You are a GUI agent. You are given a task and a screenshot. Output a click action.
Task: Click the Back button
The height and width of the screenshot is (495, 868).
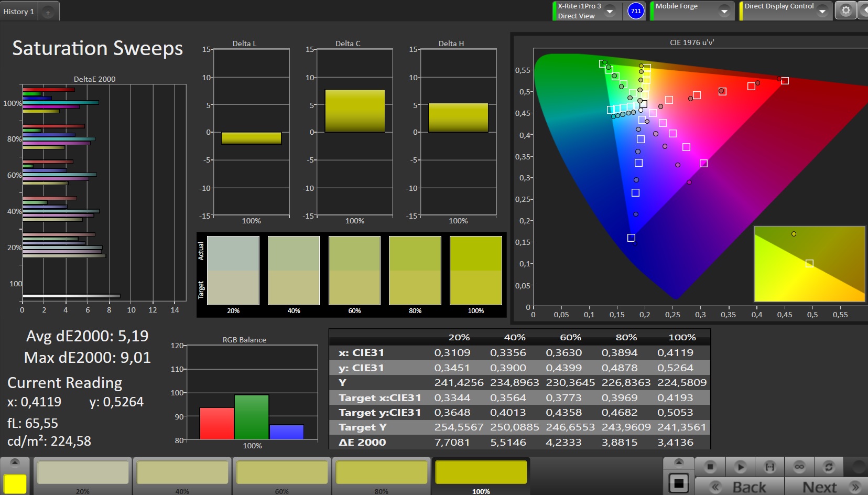tap(740, 487)
